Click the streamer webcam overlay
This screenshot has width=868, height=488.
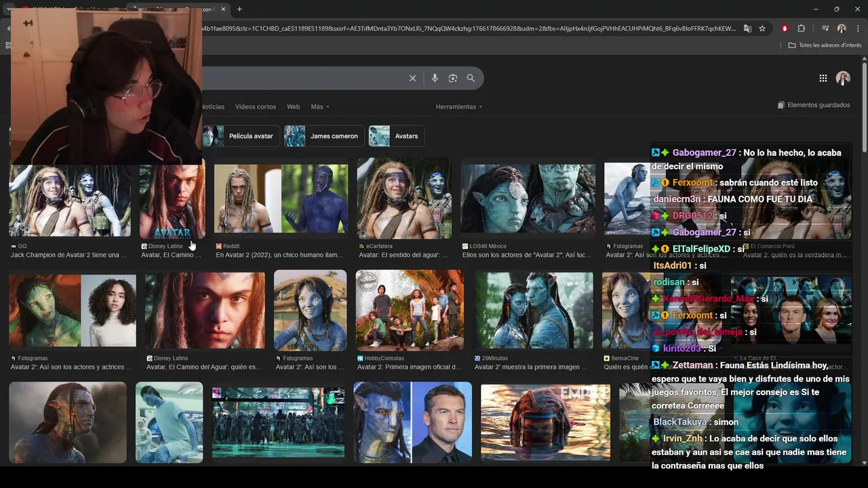click(x=106, y=86)
